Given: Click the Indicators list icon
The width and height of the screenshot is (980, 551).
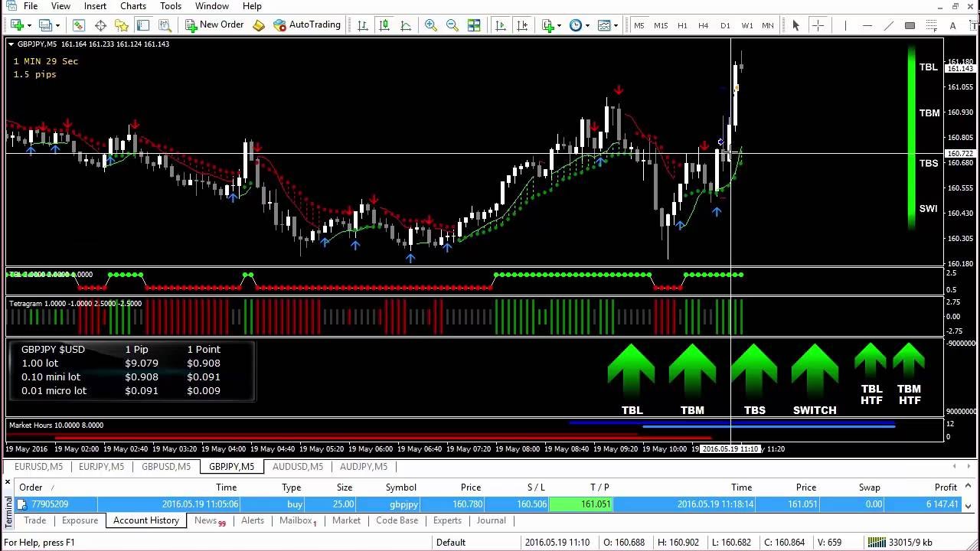Looking at the screenshot, I should pyautogui.click(x=548, y=25).
